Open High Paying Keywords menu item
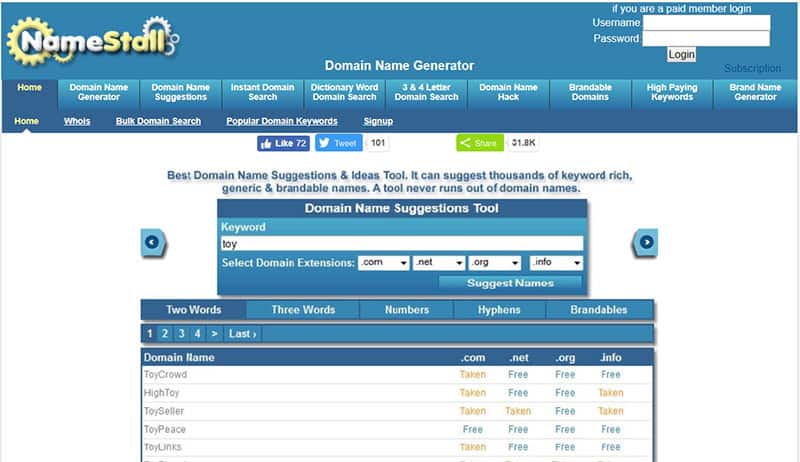Viewport: 800px width, 462px height. 672,92
